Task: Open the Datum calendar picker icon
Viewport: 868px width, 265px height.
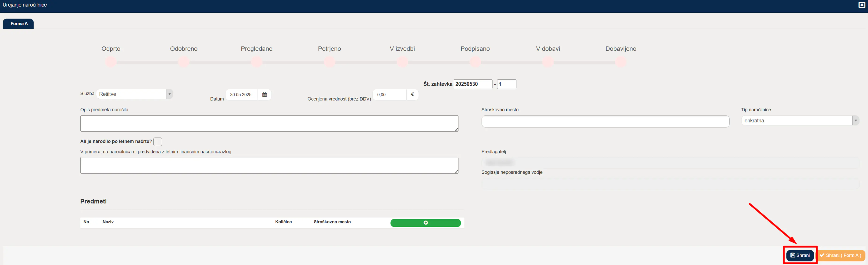Action: pos(264,94)
